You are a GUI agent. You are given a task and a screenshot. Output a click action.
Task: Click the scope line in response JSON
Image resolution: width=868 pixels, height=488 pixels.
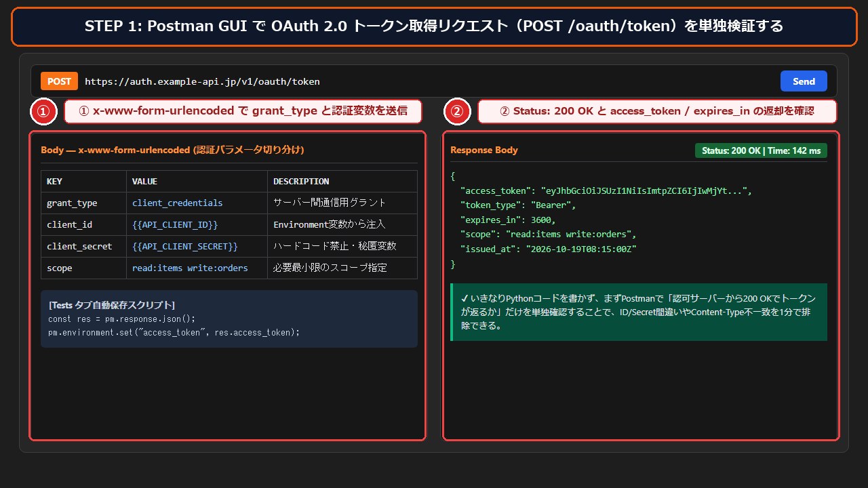pyautogui.click(x=548, y=235)
